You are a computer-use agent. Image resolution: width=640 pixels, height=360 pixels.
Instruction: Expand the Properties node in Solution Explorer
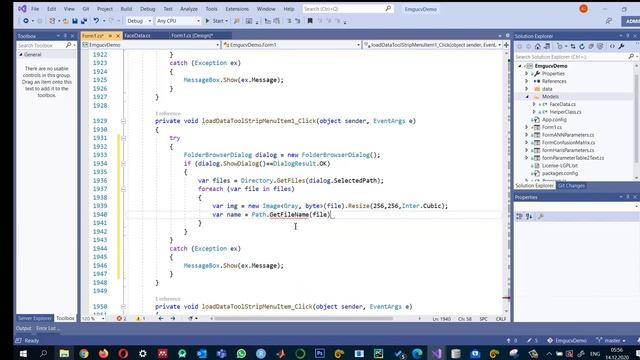pyautogui.click(x=527, y=74)
